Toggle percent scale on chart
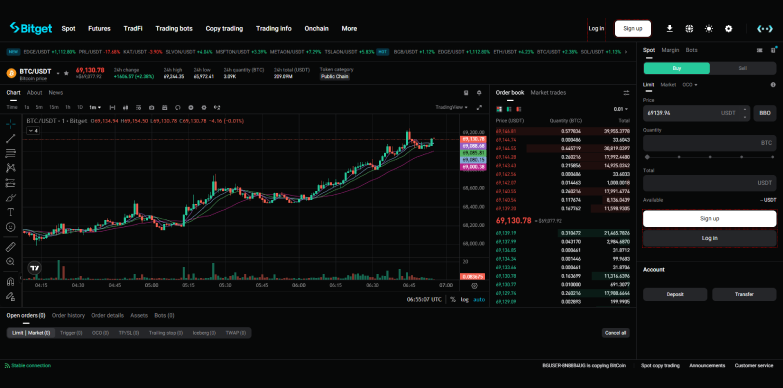Screen dimensions: 783x388 pyautogui.click(x=452, y=299)
